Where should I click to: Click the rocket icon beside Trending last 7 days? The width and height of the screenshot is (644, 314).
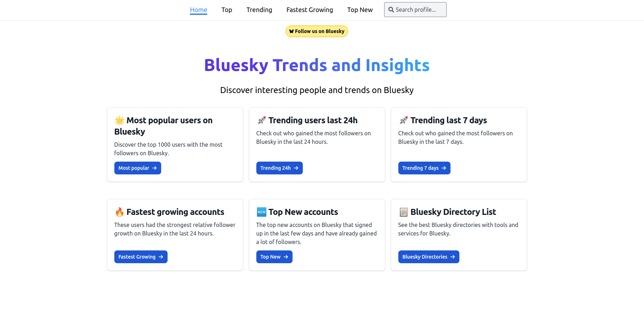403,120
